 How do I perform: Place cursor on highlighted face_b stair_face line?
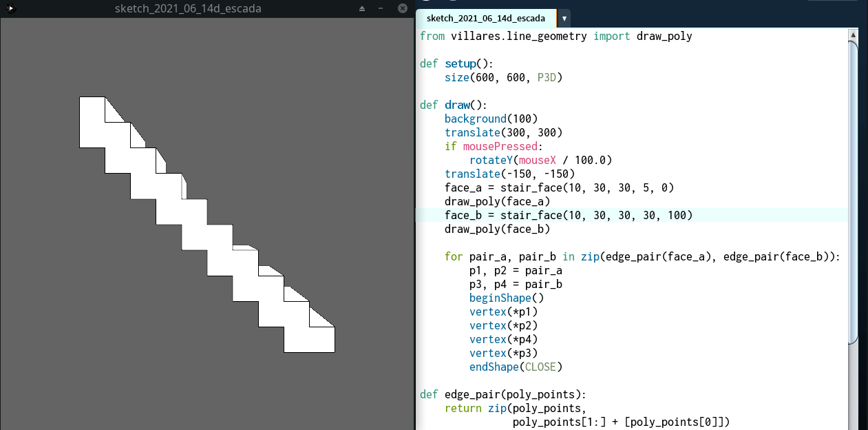click(x=568, y=216)
